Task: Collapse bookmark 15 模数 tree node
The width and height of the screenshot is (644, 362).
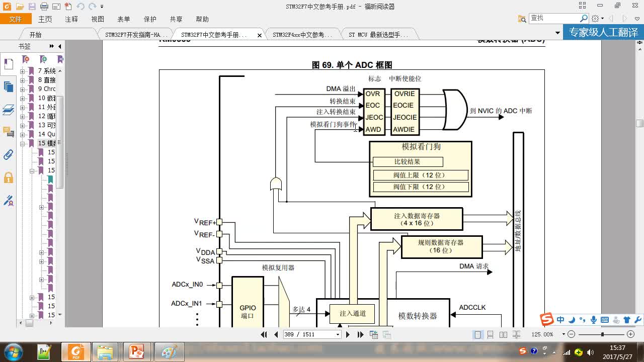Action: click(22, 143)
